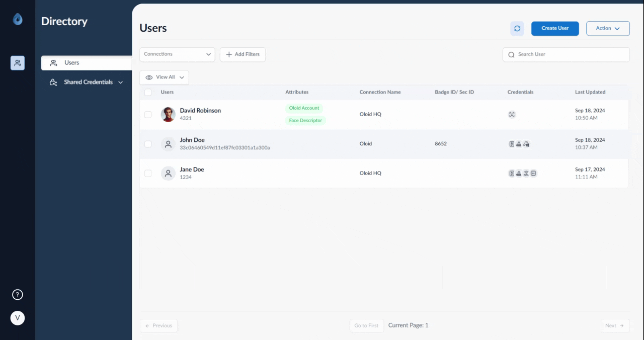The width and height of the screenshot is (644, 340).
Task: Click the Next page button
Action: tap(615, 326)
